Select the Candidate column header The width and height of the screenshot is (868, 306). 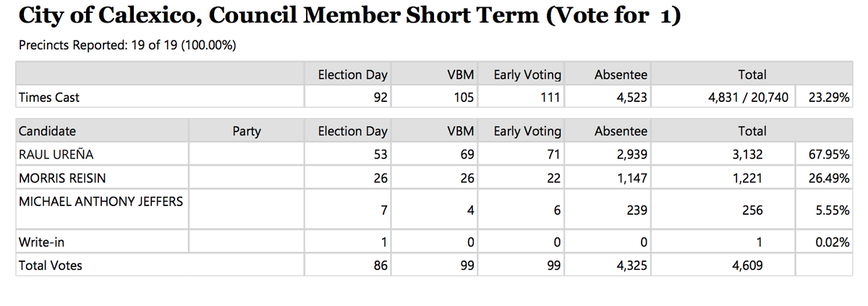47,132
